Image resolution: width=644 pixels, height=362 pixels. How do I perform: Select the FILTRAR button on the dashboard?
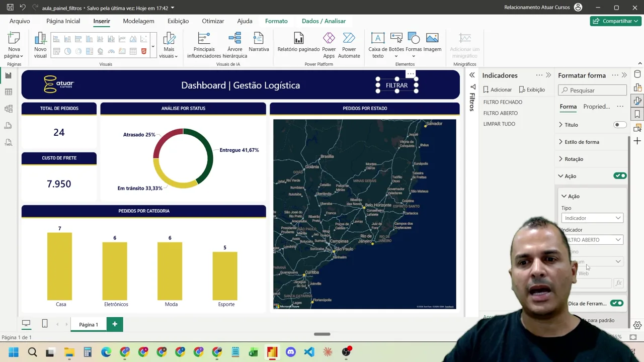pos(396,85)
